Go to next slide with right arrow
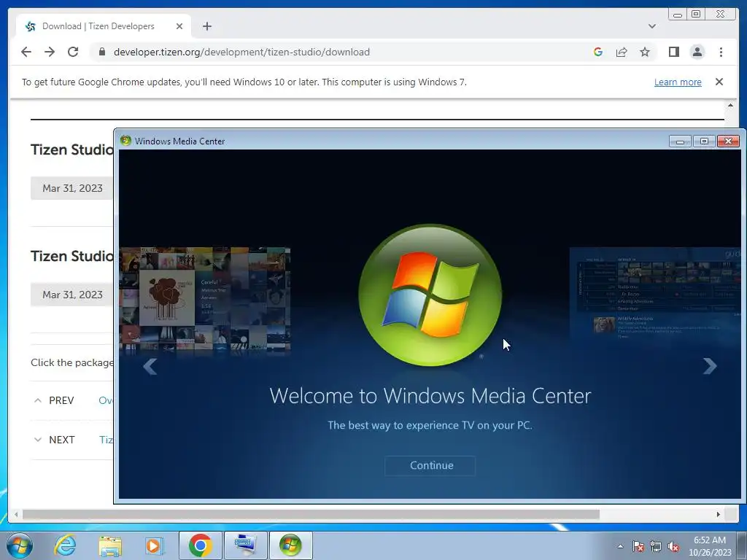Viewport: 747px width, 560px height. pos(710,366)
